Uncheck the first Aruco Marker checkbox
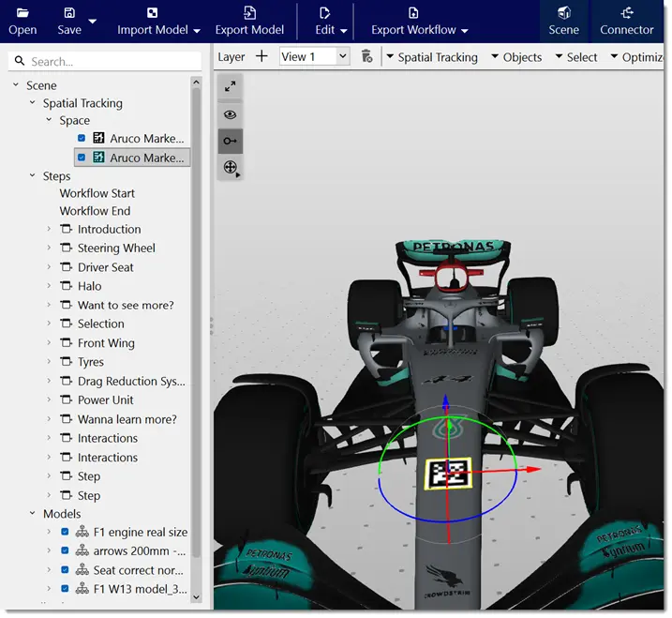The width and height of the screenshot is (672, 618). pos(82,138)
